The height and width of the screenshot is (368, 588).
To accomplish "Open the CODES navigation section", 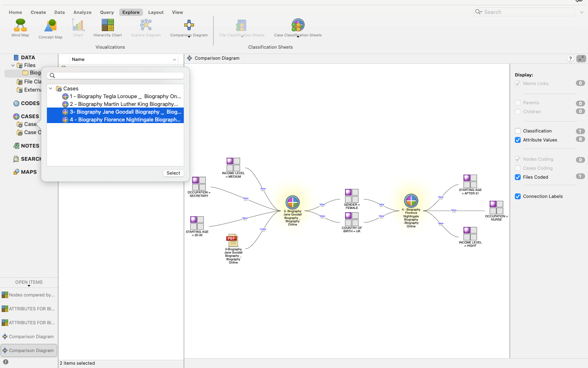I will 27,103.
